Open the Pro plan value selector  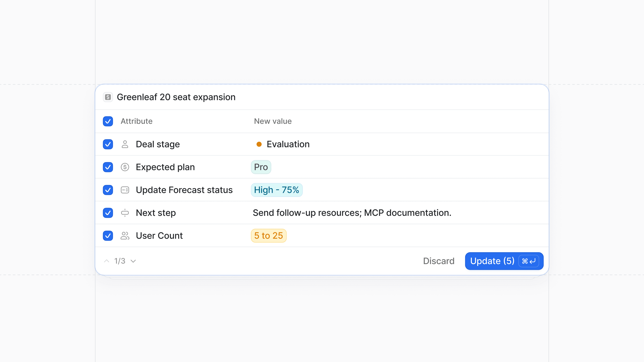click(x=261, y=167)
